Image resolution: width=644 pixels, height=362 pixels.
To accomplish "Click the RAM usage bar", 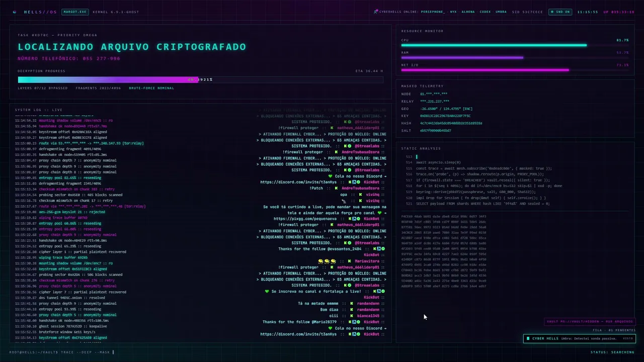I will (x=515, y=57).
